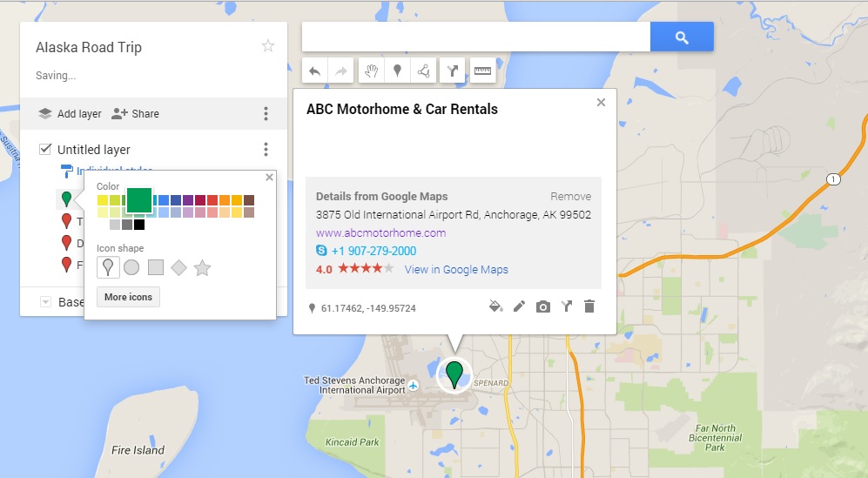Click View in Google Maps link
Image resolution: width=868 pixels, height=478 pixels.
(x=456, y=270)
